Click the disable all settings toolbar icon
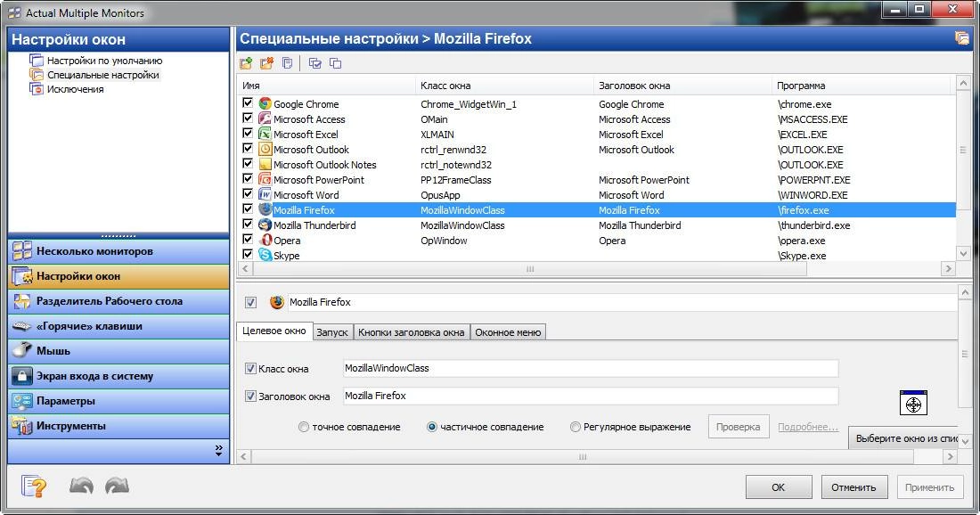980x515 pixels. click(336, 63)
